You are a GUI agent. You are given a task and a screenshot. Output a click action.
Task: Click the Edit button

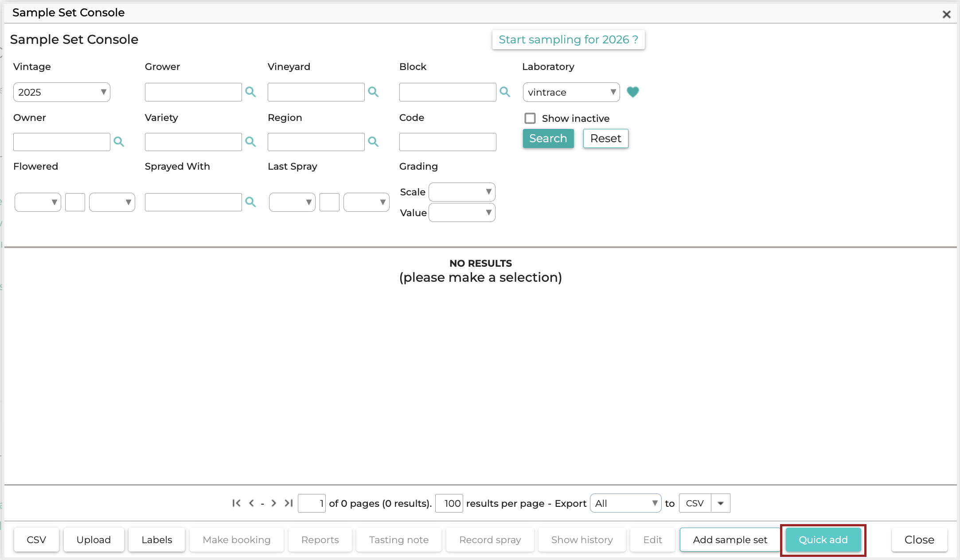(653, 540)
